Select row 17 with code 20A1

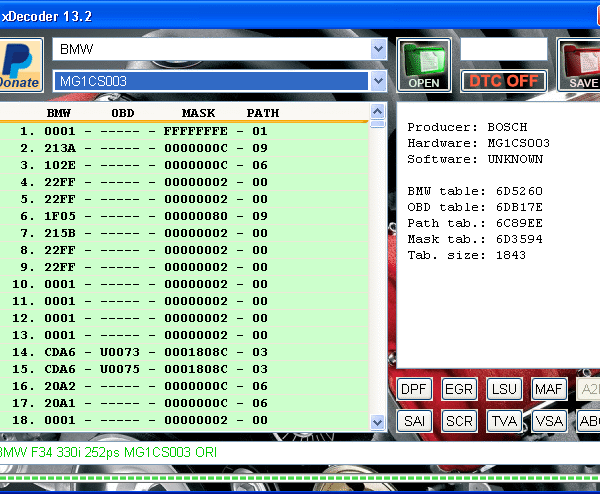coord(184,403)
